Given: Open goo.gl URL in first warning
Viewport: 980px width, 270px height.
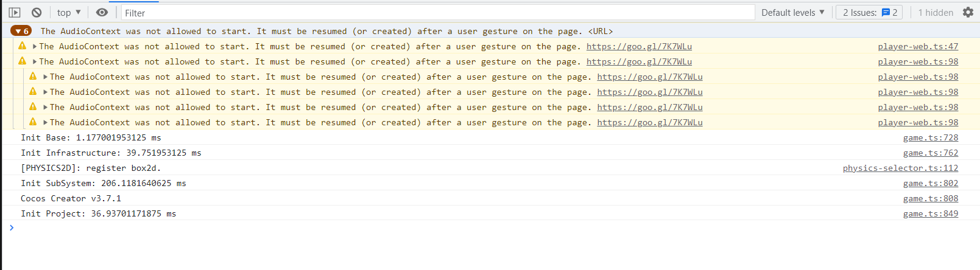Looking at the screenshot, I should click(x=639, y=46).
